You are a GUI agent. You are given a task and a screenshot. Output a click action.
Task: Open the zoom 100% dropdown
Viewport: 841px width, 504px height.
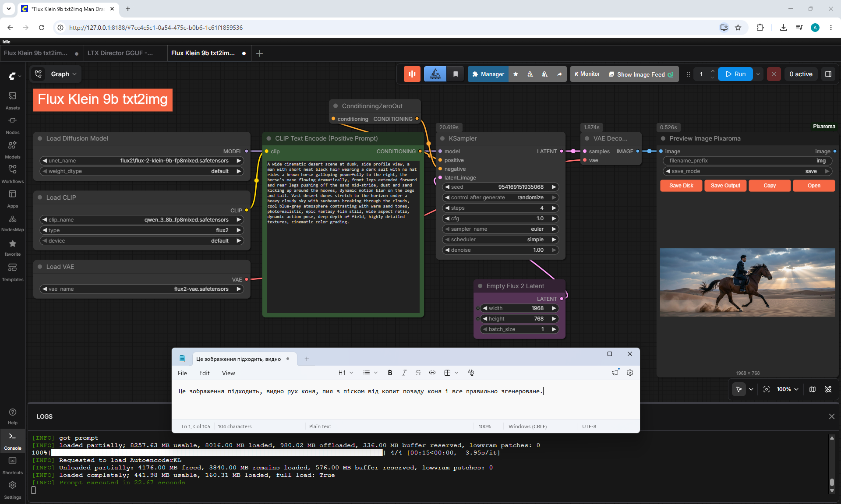coord(788,389)
